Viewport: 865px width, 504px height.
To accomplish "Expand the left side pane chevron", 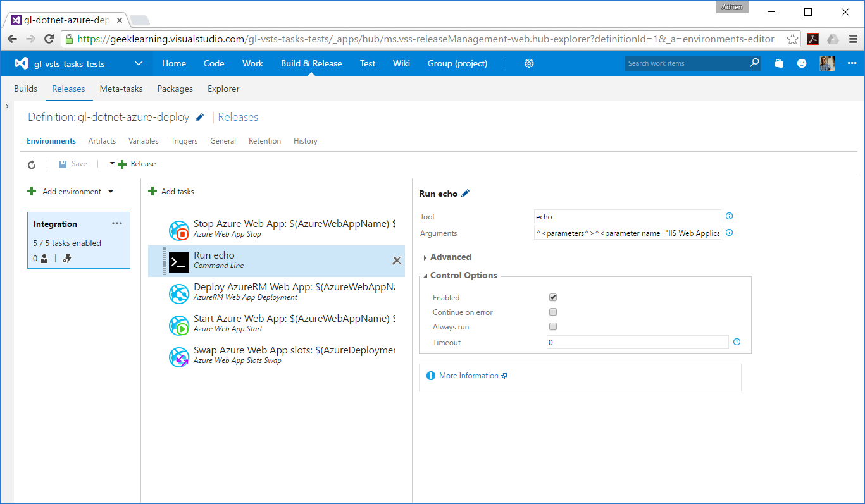I will (7, 106).
